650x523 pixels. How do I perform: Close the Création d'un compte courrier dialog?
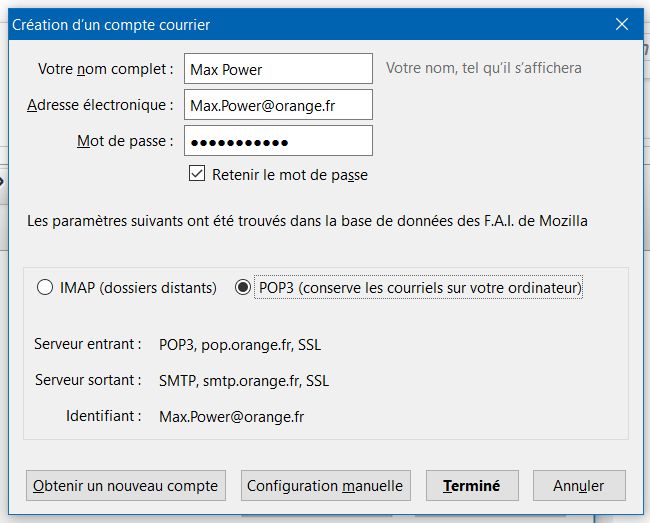pyautogui.click(x=620, y=24)
